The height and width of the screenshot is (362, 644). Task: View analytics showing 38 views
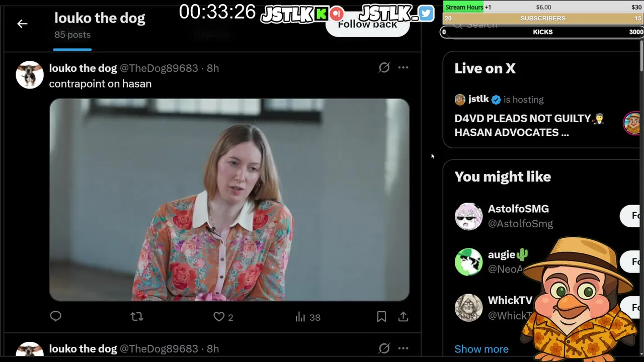click(x=308, y=317)
